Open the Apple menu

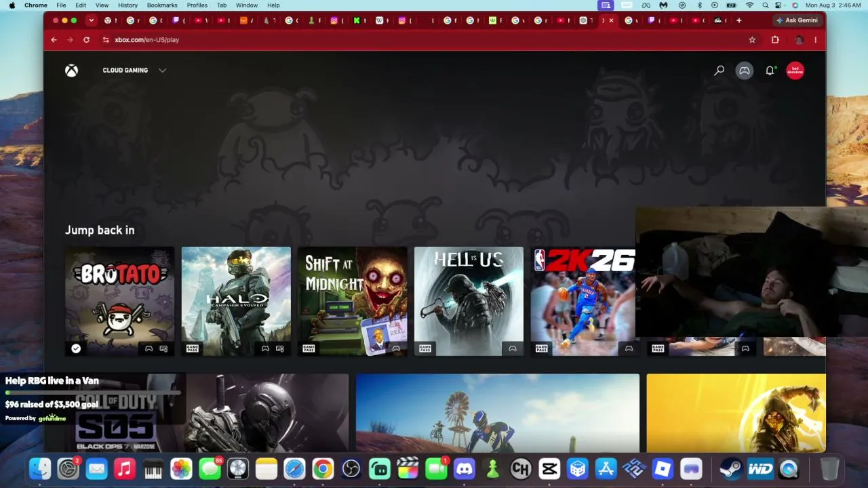pos(12,5)
